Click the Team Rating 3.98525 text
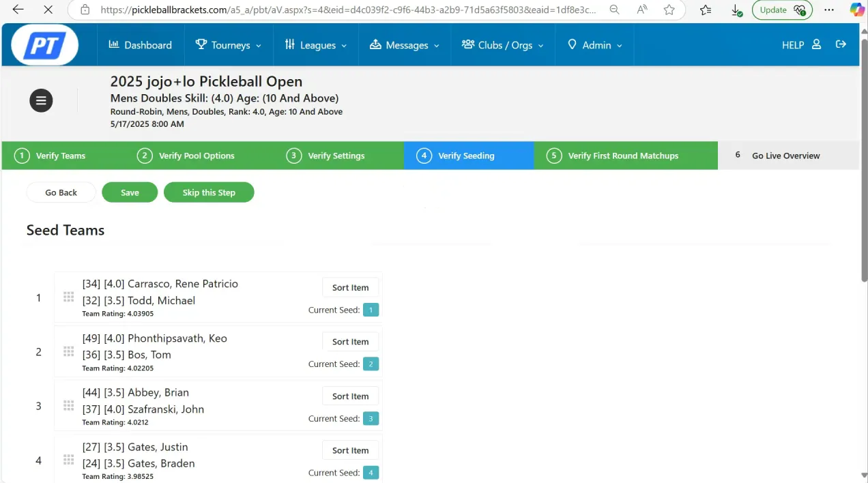This screenshot has width=868, height=483. click(x=118, y=476)
